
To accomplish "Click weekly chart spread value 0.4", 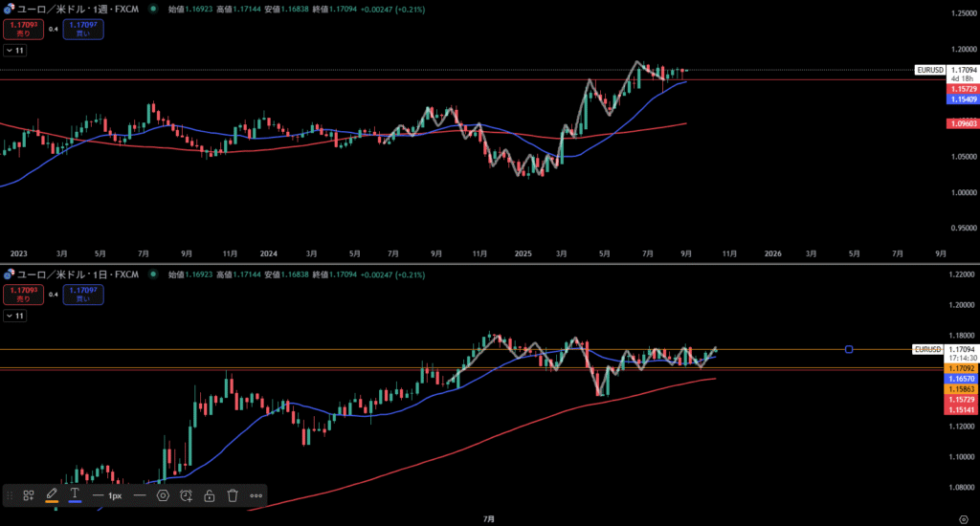I will pos(54,30).
